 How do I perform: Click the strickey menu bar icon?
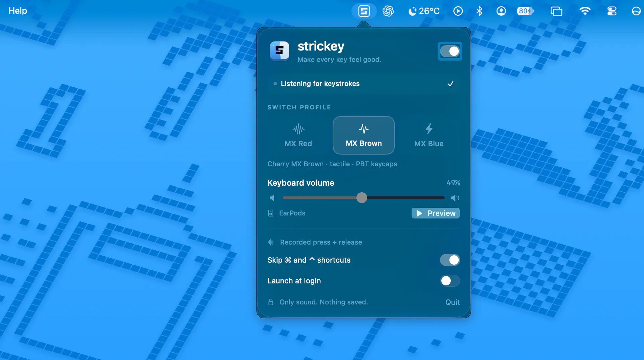[364, 11]
